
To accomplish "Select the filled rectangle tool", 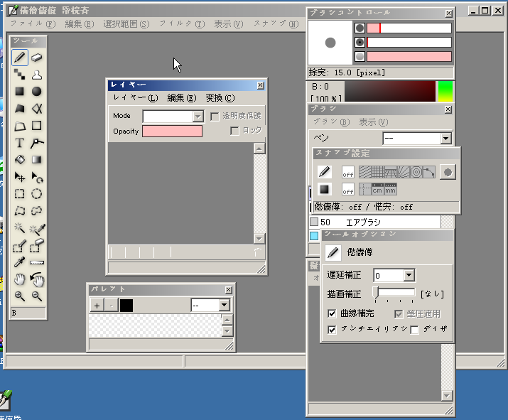I will 19,92.
